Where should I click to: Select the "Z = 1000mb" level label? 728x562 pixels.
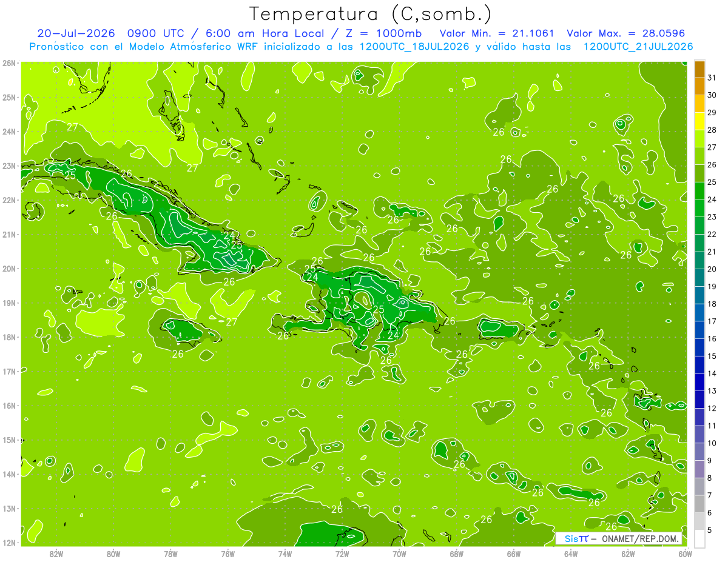(384, 33)
